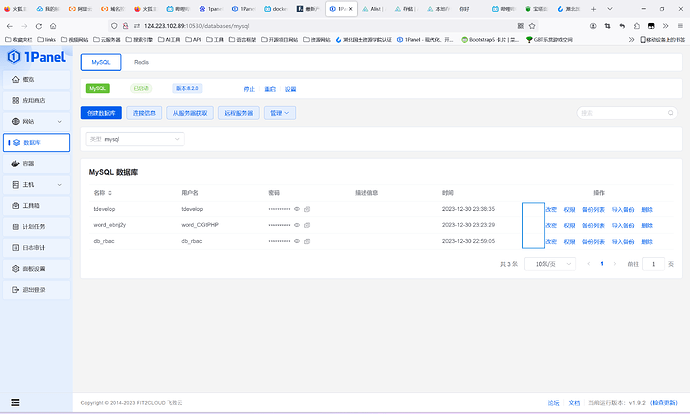
Task: Open the links bookmarks folder
Action: (47, 40)
